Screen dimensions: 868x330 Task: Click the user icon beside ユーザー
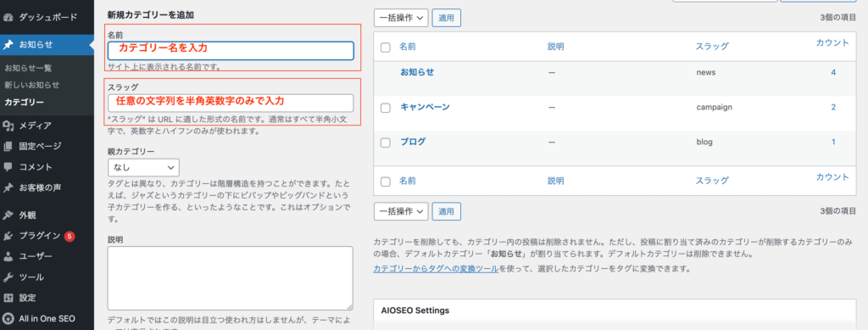pos(8,256)
